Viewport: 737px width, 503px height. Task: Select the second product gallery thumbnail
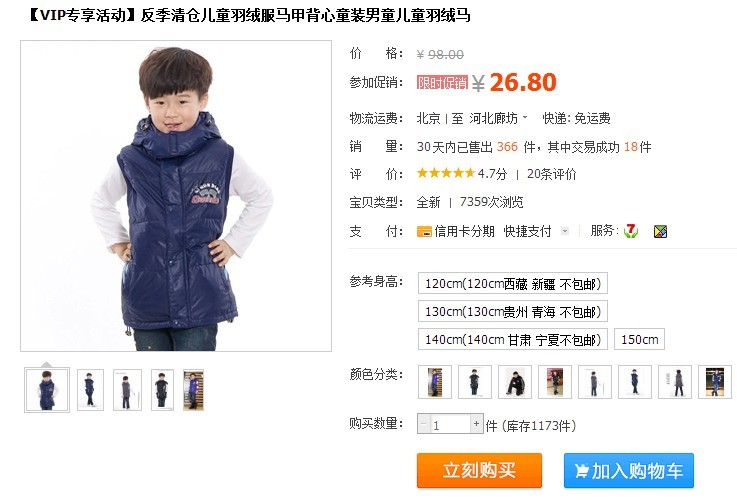click(90, 390)
